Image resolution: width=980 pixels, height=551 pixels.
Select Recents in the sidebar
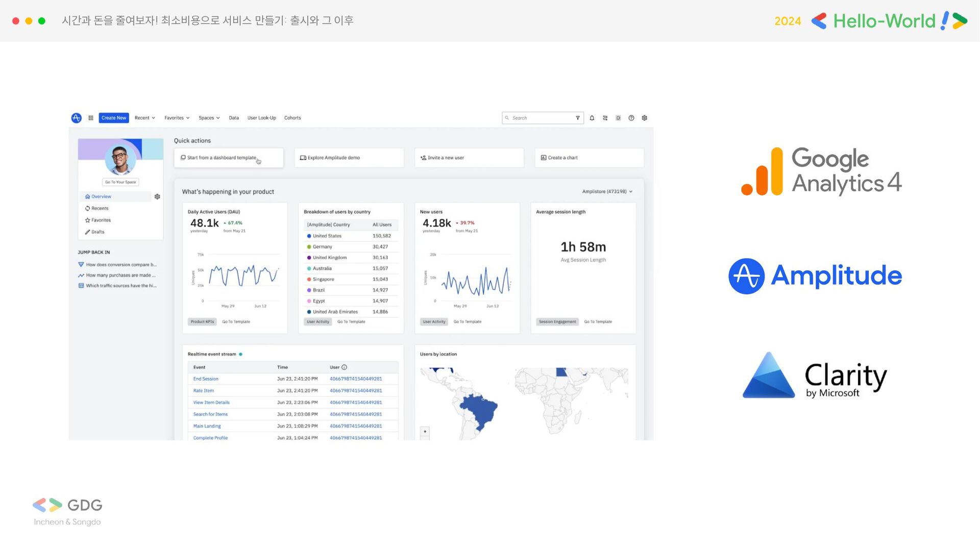(97, 208)
